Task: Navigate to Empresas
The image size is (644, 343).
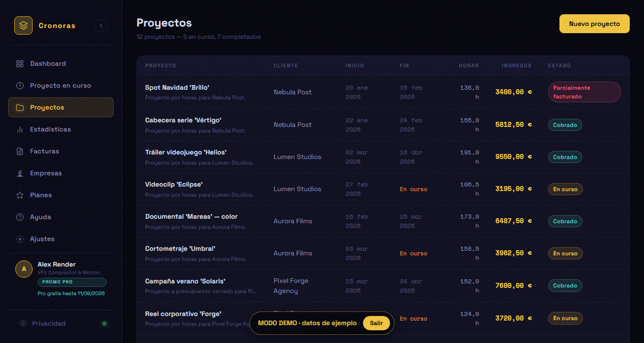Action: point(61,173)
